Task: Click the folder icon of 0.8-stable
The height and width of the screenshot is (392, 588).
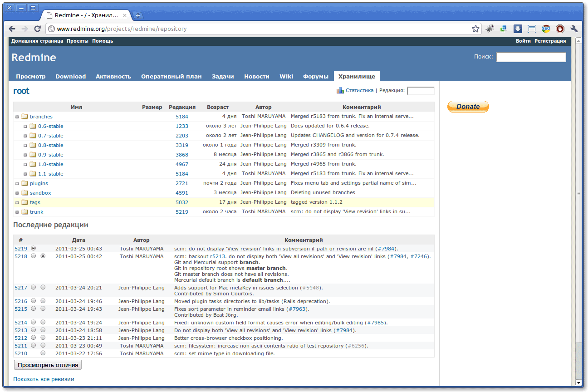Action: click(x=33, y=145)
